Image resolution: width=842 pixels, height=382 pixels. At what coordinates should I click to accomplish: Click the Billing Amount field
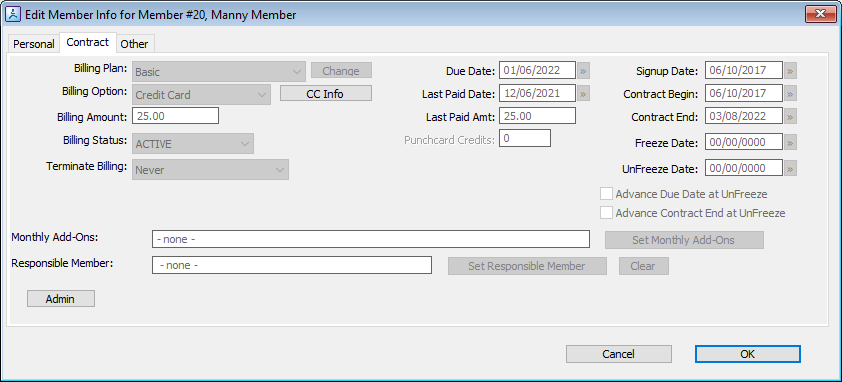[175, 116]
